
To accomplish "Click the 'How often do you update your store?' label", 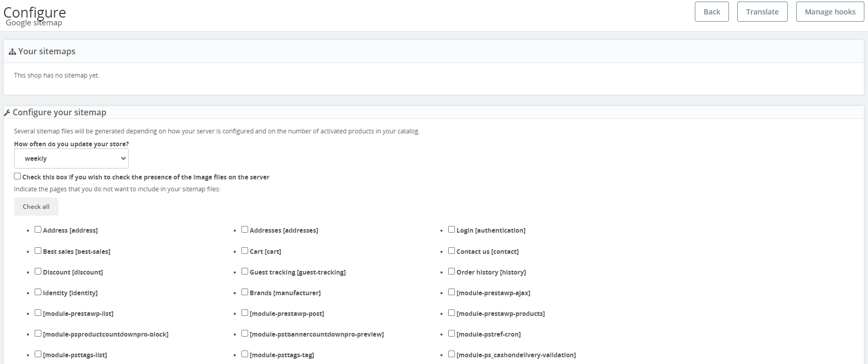I will click(x=71, y=144).
